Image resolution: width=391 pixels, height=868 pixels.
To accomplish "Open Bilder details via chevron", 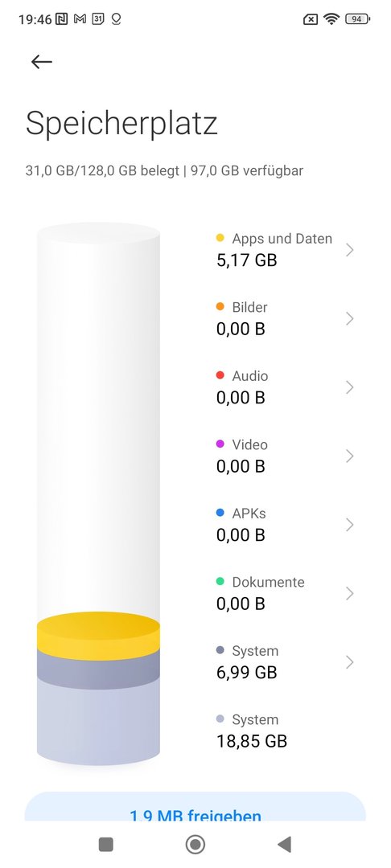I will click(x=349, y=318).
